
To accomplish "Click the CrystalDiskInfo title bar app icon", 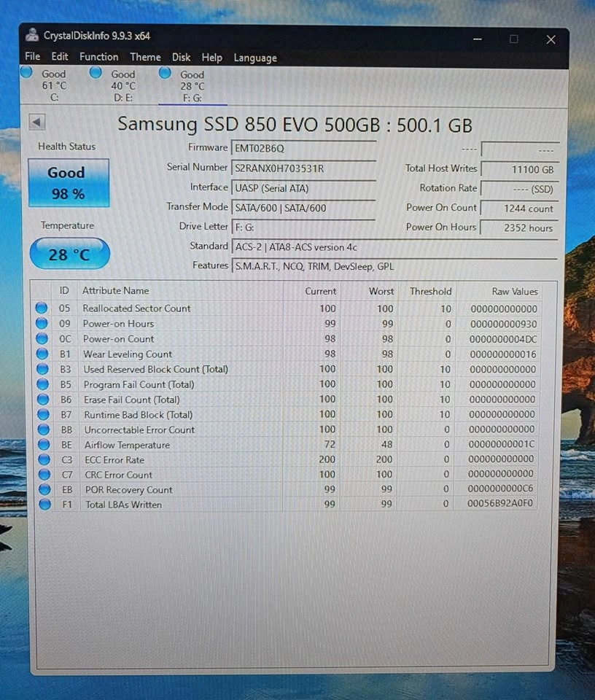I will [31, 35].
